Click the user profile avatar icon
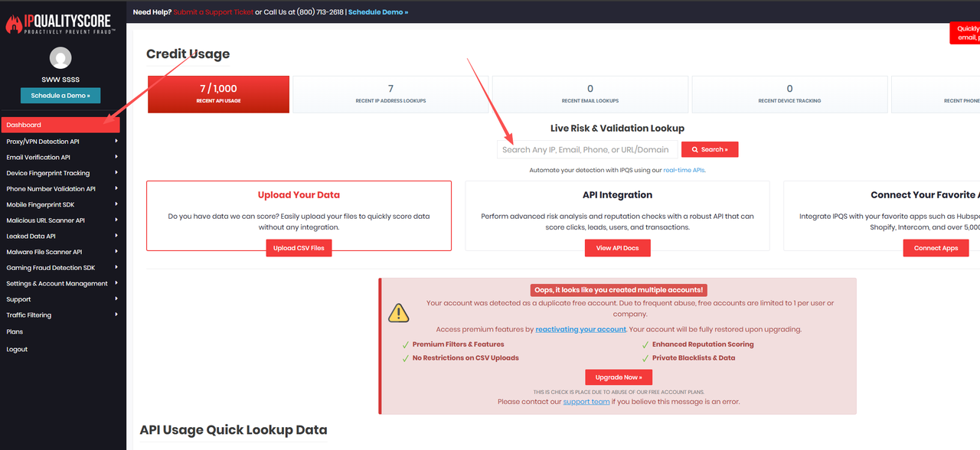This screenshot has height=450, width=980. click(60, 58)
